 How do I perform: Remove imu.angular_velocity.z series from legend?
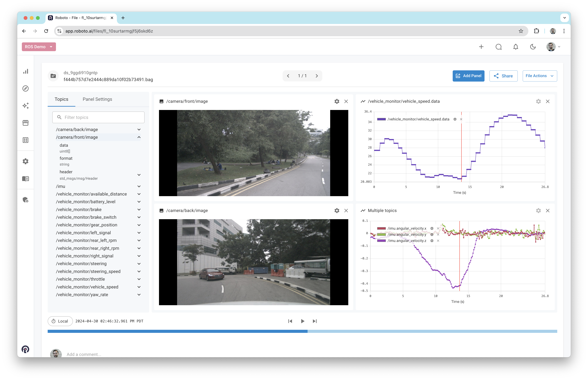pos(438,241)
